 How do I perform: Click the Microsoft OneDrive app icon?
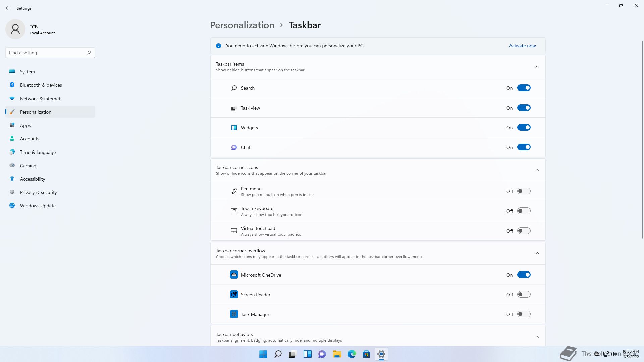(x=234, y=275)
